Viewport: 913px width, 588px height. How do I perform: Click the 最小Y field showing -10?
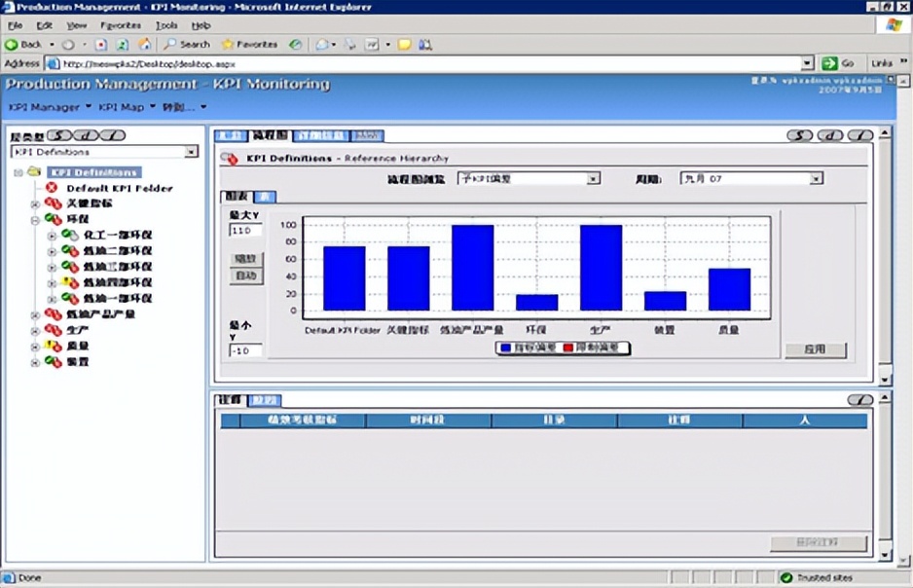point(245,350)
